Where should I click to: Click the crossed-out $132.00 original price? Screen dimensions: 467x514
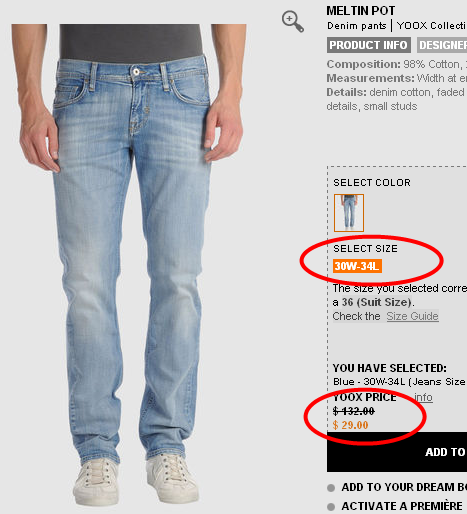(354, 411)
